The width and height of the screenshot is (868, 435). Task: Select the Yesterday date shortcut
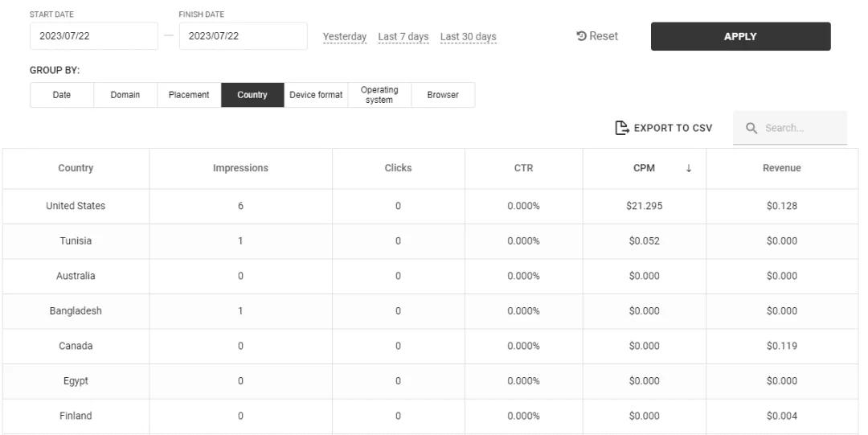[x=345, y=36]
